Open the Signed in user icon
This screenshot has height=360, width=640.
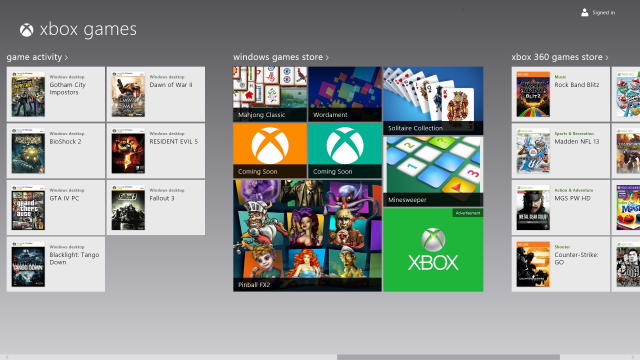point(584,13)
